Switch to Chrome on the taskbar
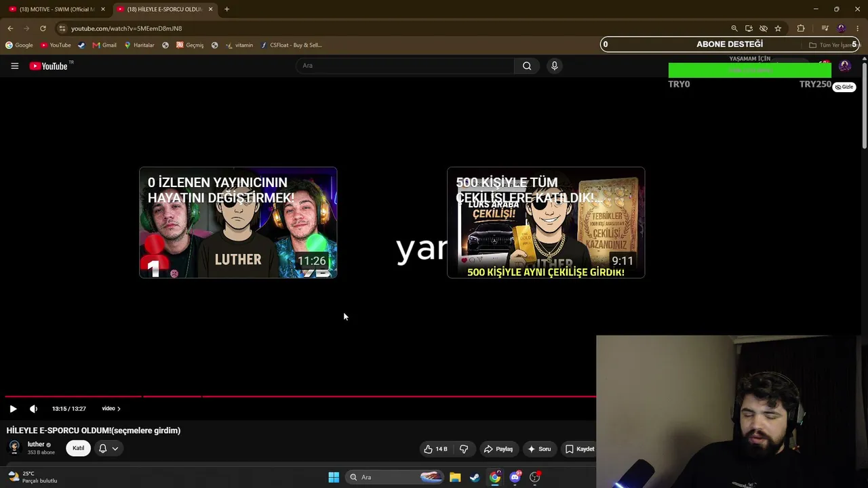This screenshot has width=868, height=488. pyautogui.click(x=495, y=477)
